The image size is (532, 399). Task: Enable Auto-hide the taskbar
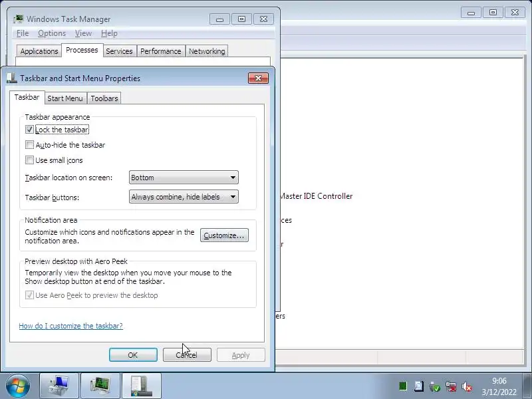(x=29, y=145)
